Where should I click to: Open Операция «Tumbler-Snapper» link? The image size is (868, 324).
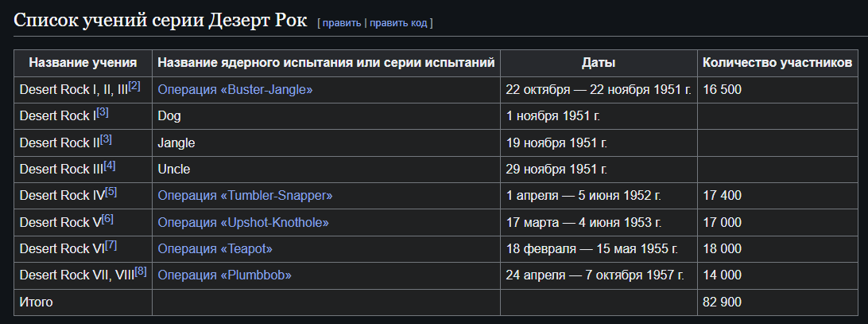(246, 195)
